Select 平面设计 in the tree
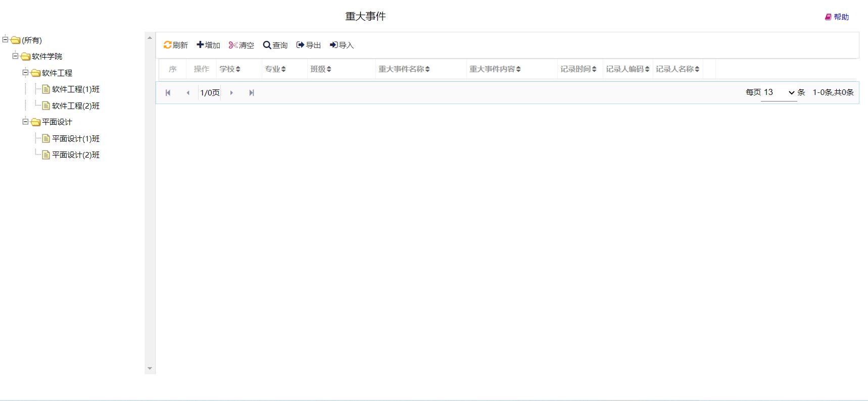This screenshot has height=401, width=868. point(57,122)
